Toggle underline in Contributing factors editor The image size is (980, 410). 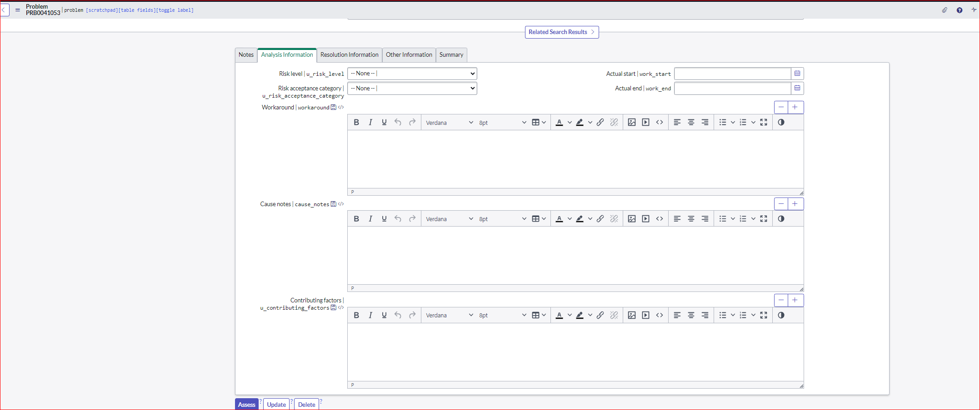(384, 315)
